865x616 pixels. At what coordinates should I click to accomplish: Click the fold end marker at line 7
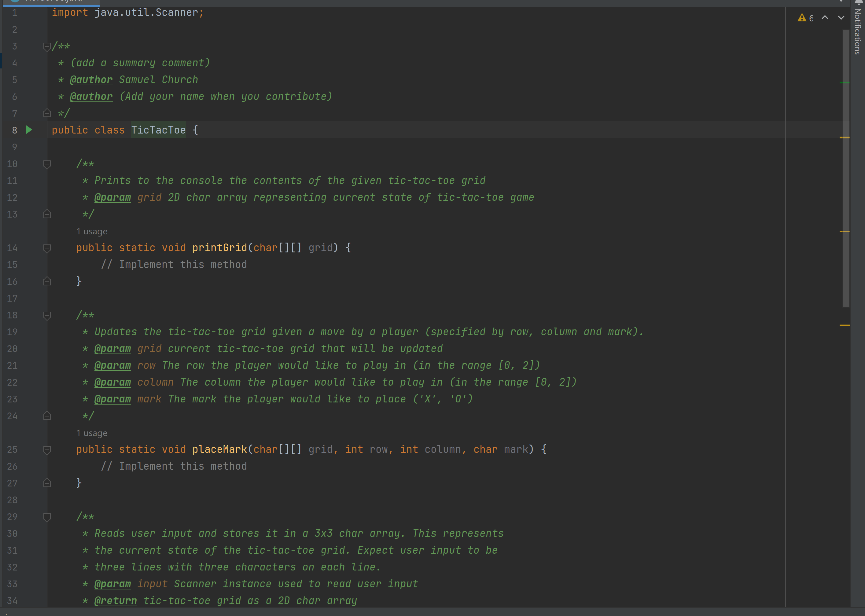[47, 113]
